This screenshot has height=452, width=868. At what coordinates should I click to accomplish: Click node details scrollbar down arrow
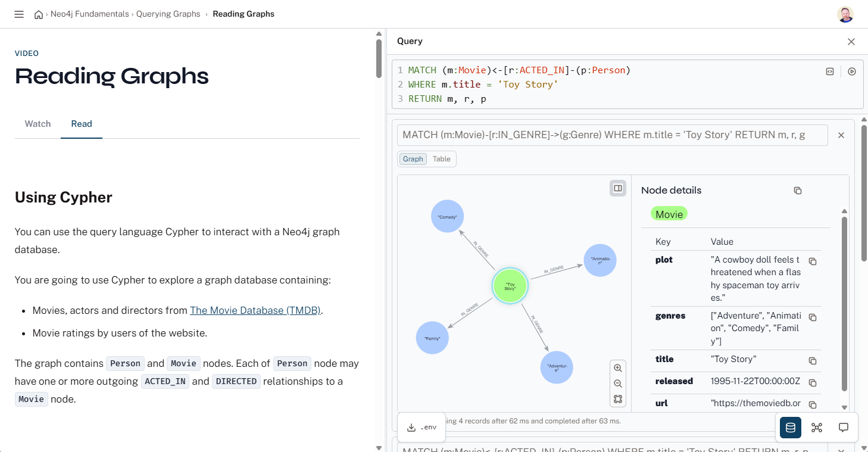coord(844,407)
